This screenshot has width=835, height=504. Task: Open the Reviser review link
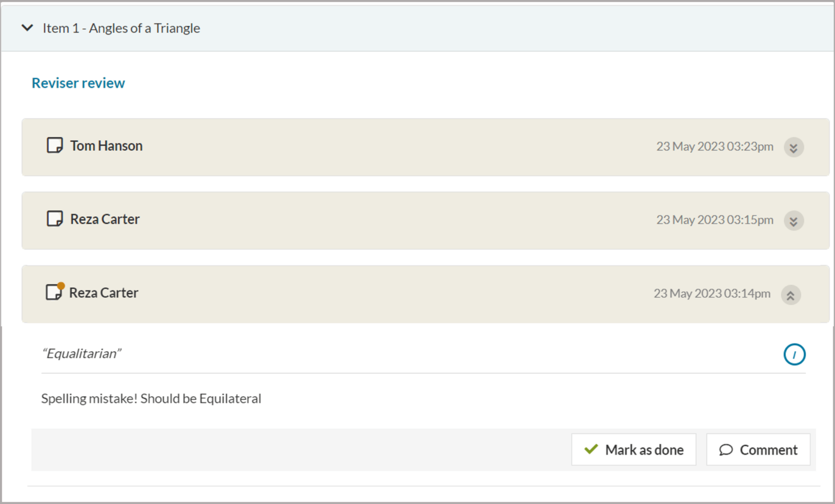[x=78, y=83]
